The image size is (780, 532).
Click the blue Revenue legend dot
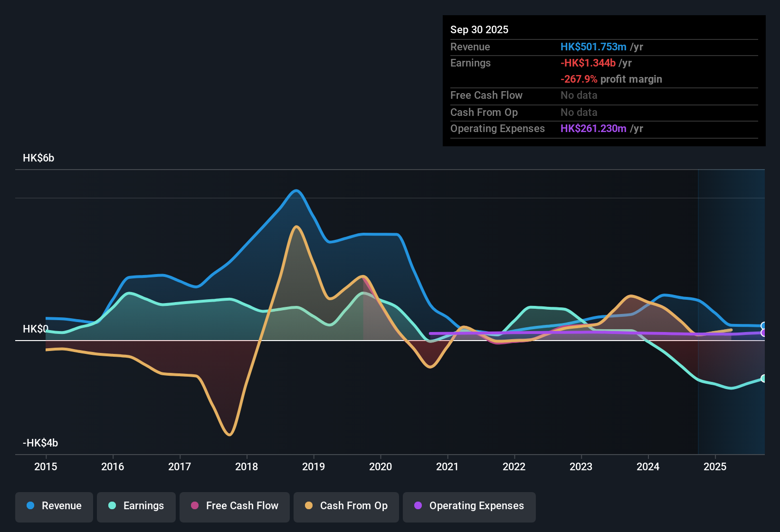click(30, 506)
